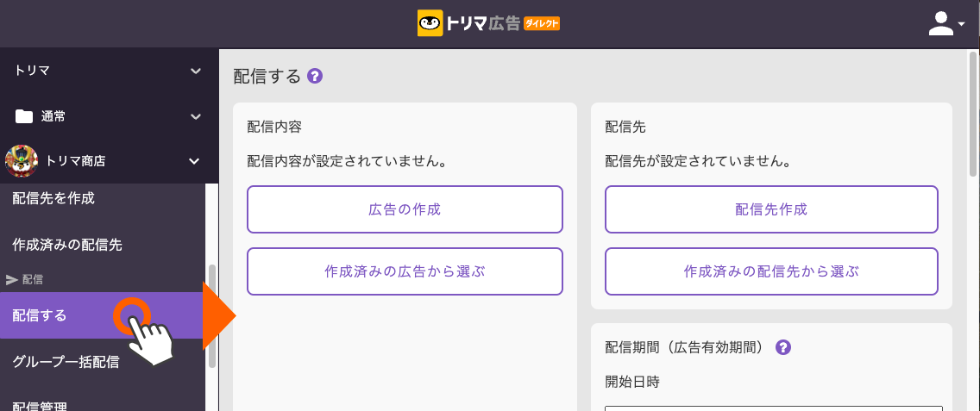Image resolution: width=980 pixels, height=411 pixels.
Task: Collapse the トリマ商店 chevron
Action: tap(194, 161)
